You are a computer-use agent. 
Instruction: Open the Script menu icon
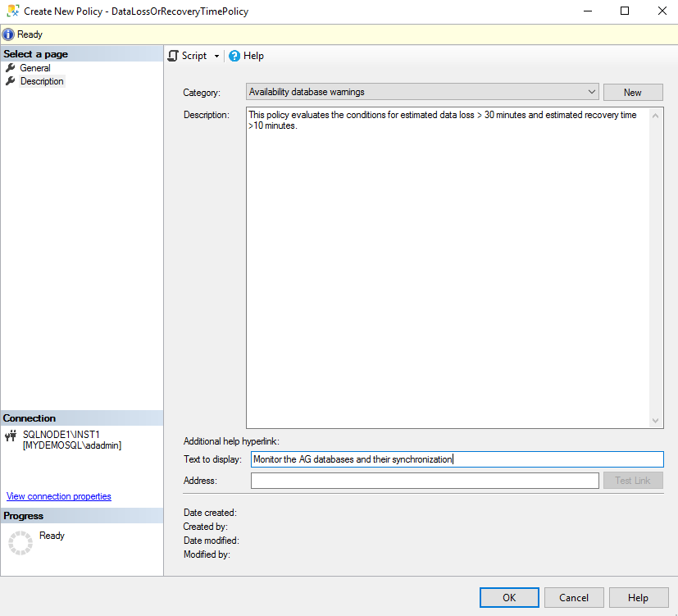coord(175,56)
